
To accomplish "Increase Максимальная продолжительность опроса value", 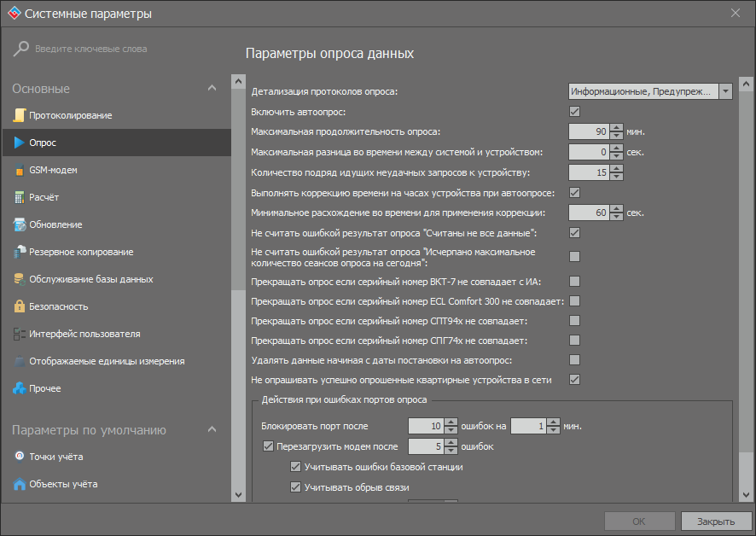I will point(617,127).
